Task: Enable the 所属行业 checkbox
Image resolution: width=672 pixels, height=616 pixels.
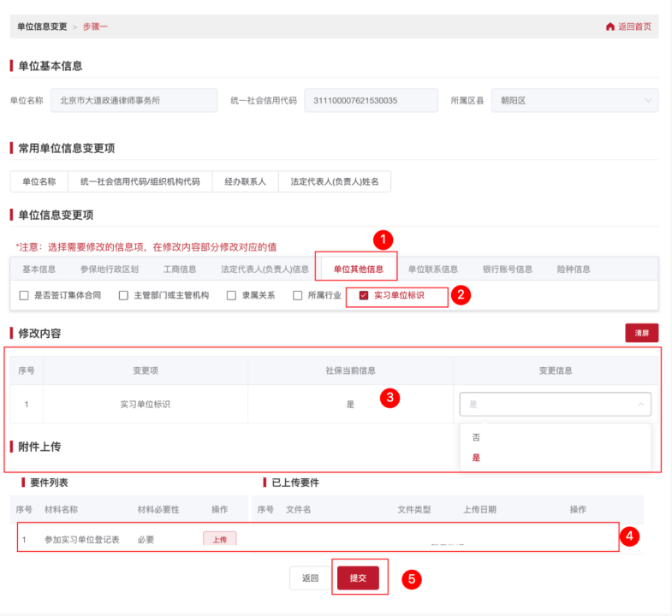Action: pos(298,295)
